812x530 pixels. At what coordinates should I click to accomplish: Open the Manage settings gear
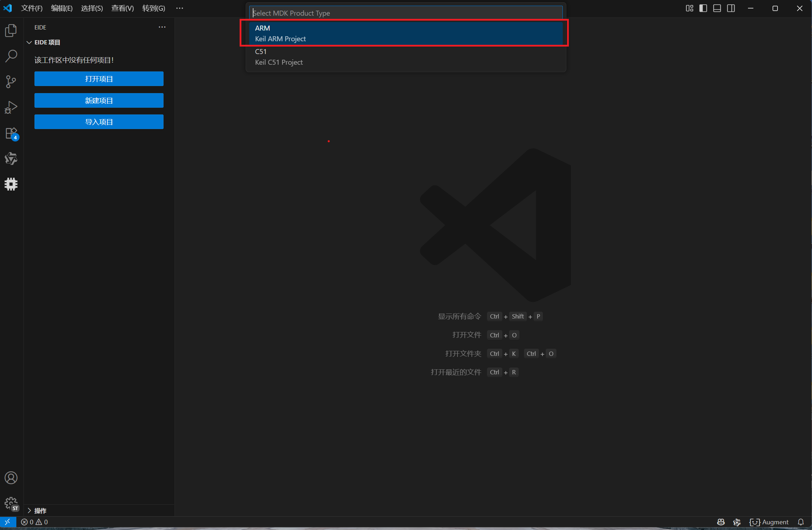(x=11, y=503)
